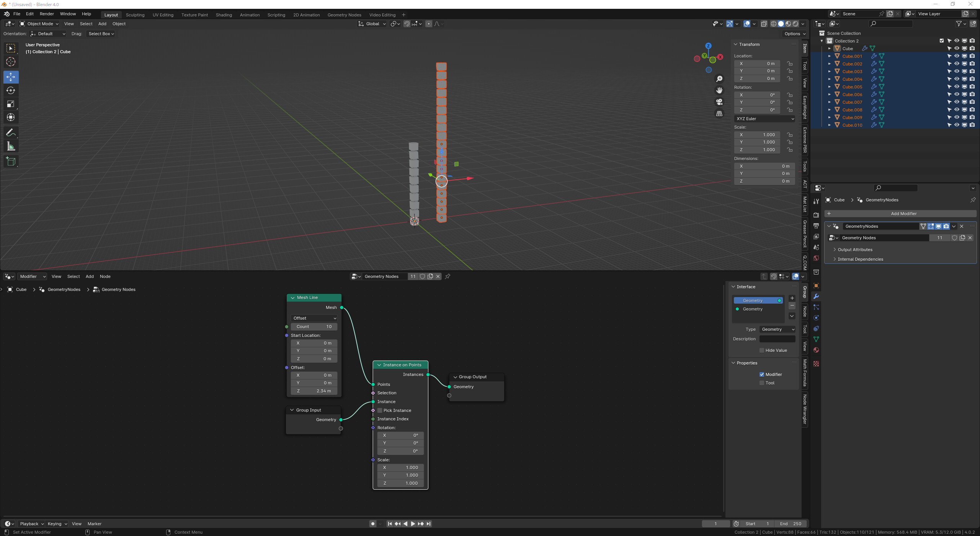
Task: Activate the Measure tool
Action: 11,146
